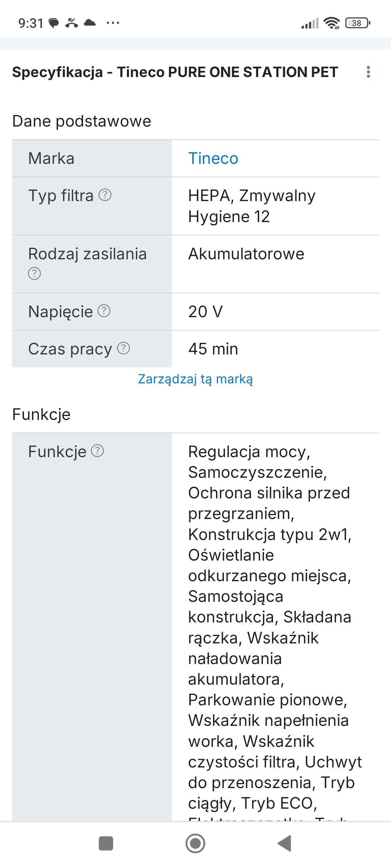
Task: Tap cloud notification icon in status bar
Action: tap(90, 23)
